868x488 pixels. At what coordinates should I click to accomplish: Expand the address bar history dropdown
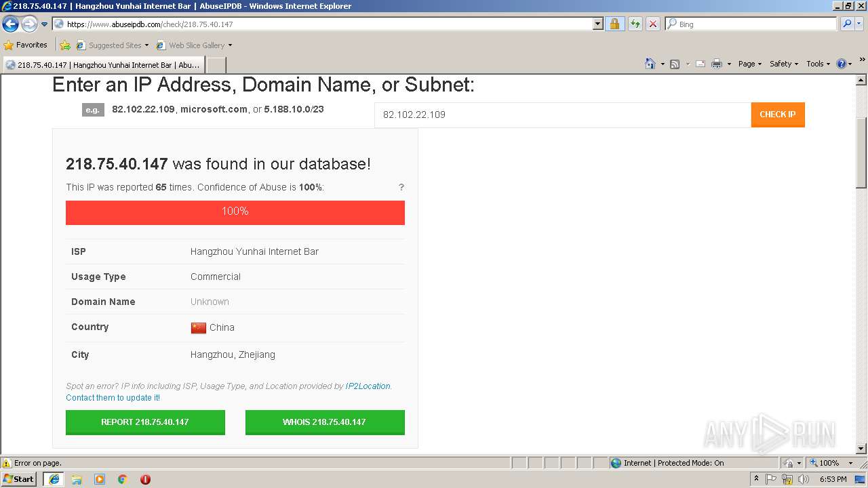pos(597,24)
